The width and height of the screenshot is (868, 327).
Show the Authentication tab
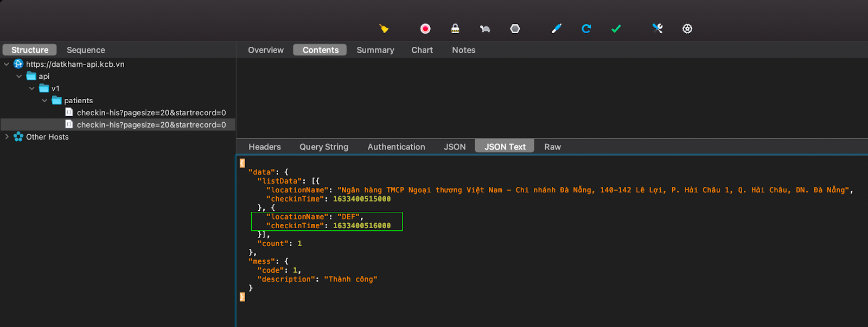(397, 147)
